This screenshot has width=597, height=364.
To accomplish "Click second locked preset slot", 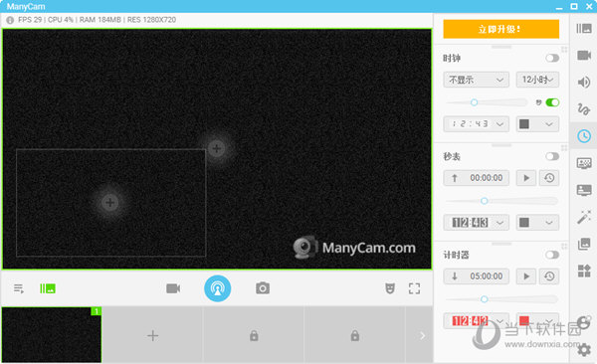I will pos(355,335).
